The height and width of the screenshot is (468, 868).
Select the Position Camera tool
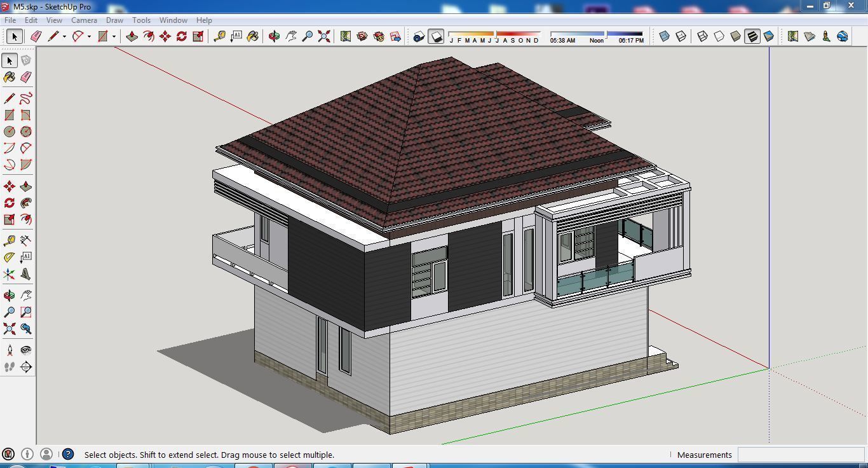pyautogui.click(x=10, y=350)
